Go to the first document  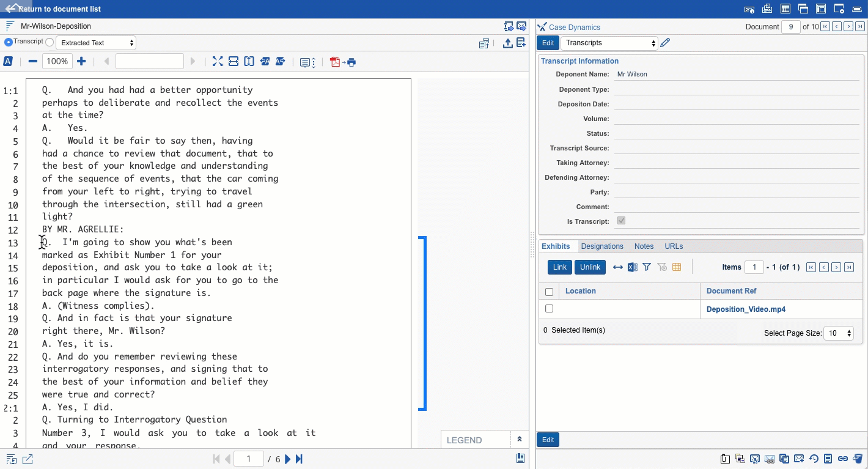click(x=825, y=27)
